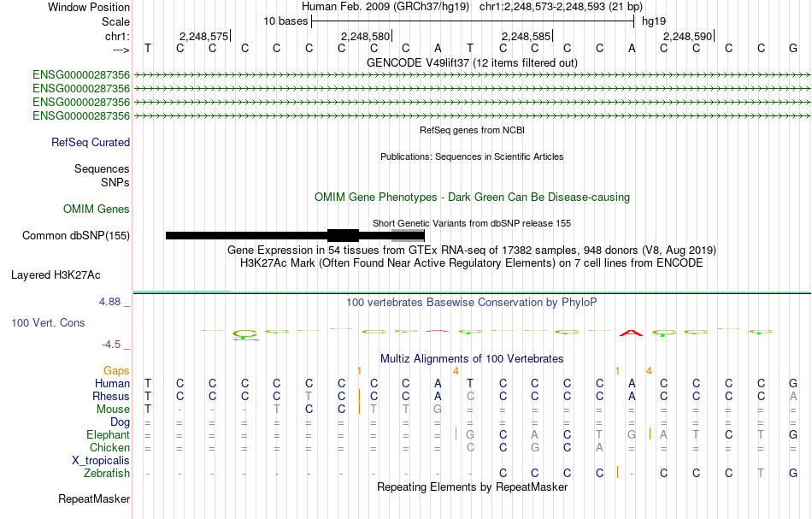The height and width of the screenshot is (519, 812).
Task: Click the Window Position track label
Action: pyautogui.click(x=89, y=7)
